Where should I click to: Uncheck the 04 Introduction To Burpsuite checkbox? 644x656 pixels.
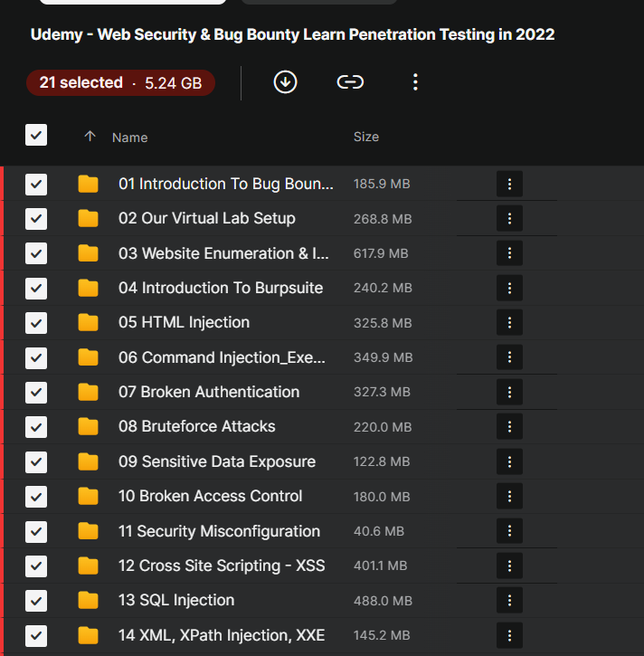[x=36, y=289]
